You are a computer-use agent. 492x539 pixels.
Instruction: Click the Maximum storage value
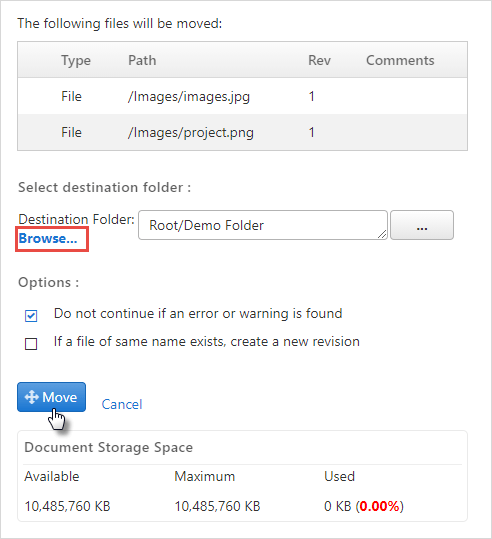[217, 506]
